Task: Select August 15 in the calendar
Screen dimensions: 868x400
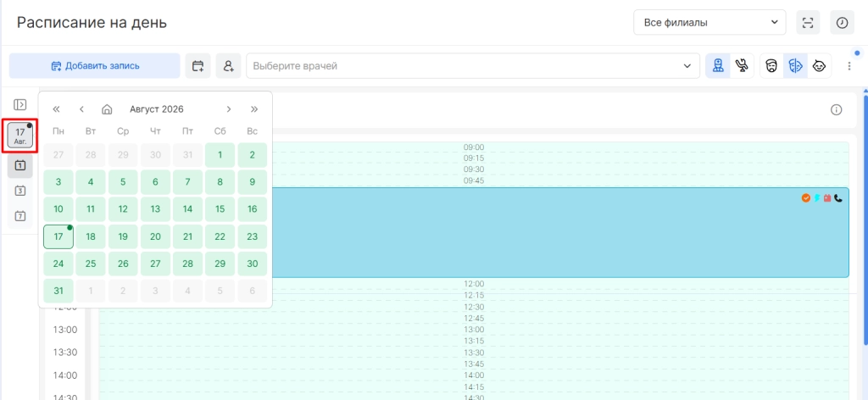Action: pyautogui.click(x=220, y=209)
